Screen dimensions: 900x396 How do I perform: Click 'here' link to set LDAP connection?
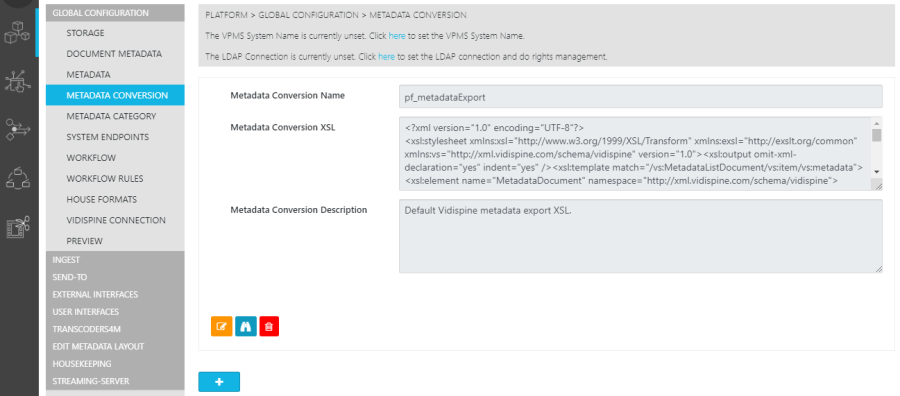coord(386,57)
